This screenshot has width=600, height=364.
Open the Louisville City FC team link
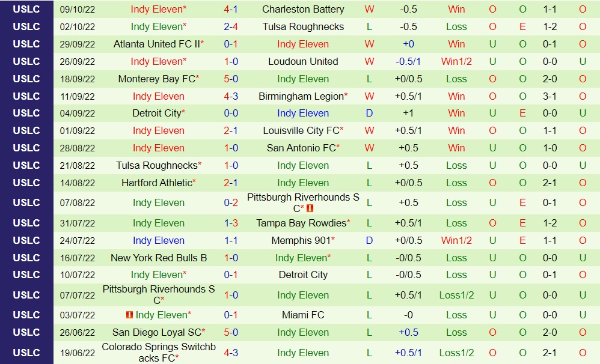(301, 131)
